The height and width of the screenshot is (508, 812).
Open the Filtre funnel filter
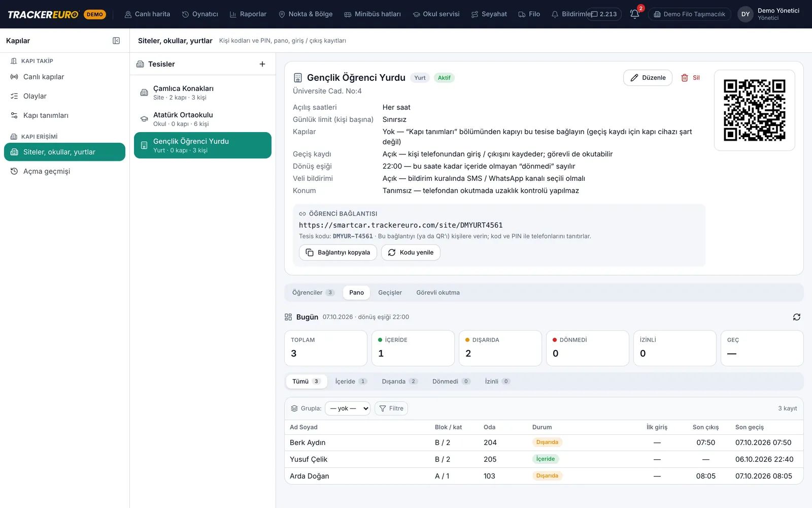tap(391, 408)
